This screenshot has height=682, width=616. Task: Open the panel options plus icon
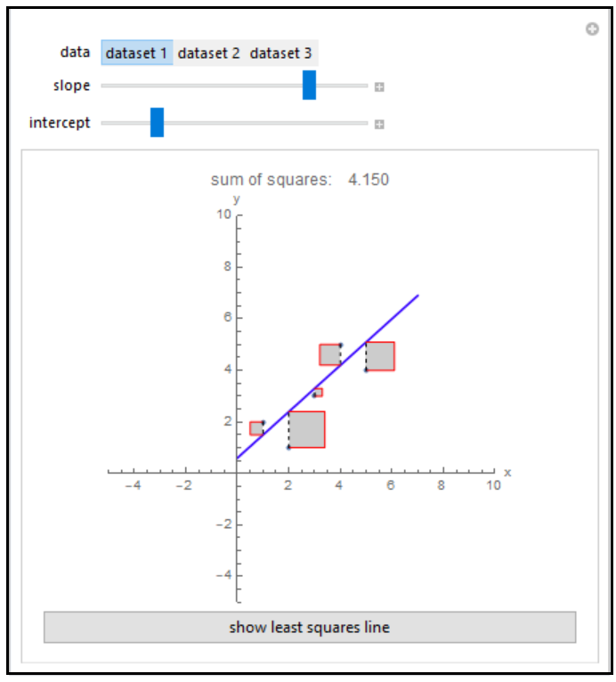(592, 30)
